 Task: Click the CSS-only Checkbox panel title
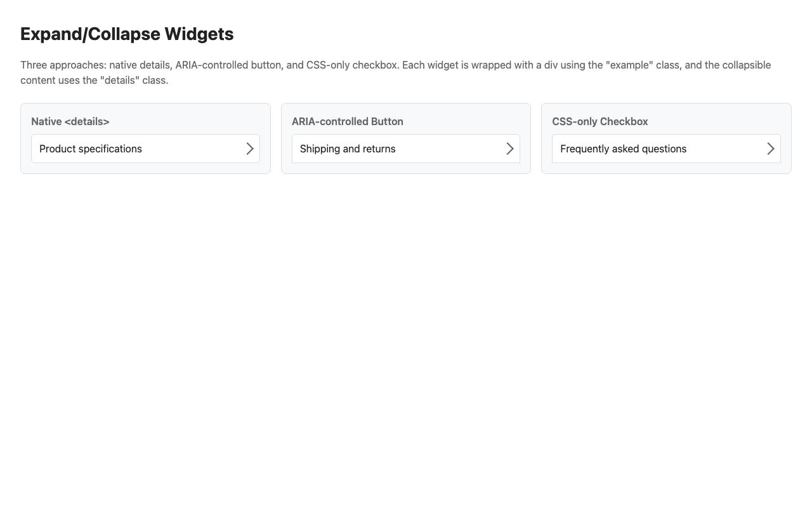tap(599, 121)
